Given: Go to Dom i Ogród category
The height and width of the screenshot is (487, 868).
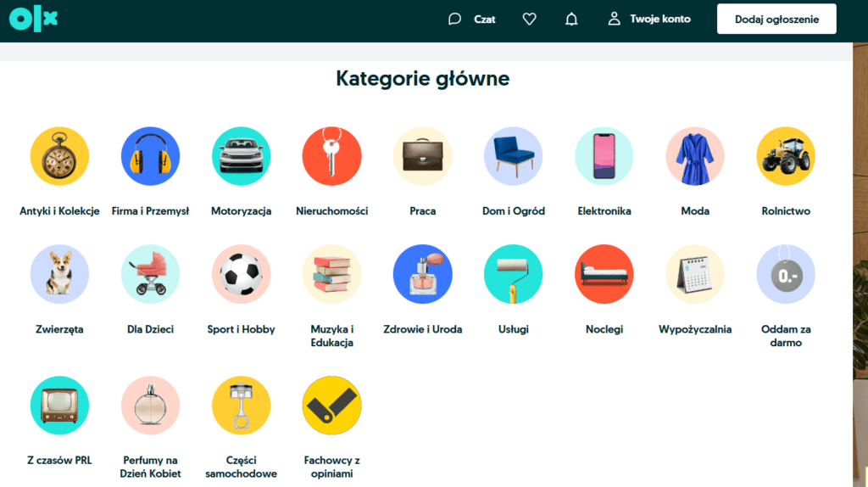Looking at the screenshot, I should click(x=513, y=211).
